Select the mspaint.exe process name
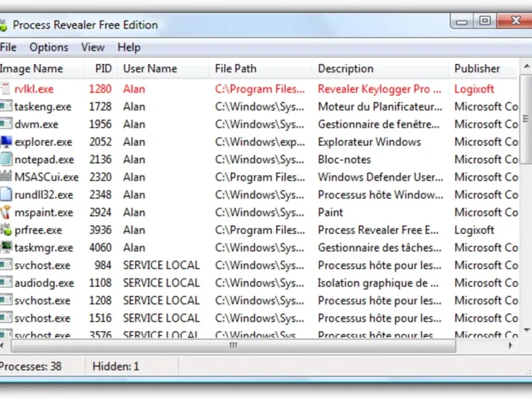This screenshot has height=399, width=532. tap(44, 212)
